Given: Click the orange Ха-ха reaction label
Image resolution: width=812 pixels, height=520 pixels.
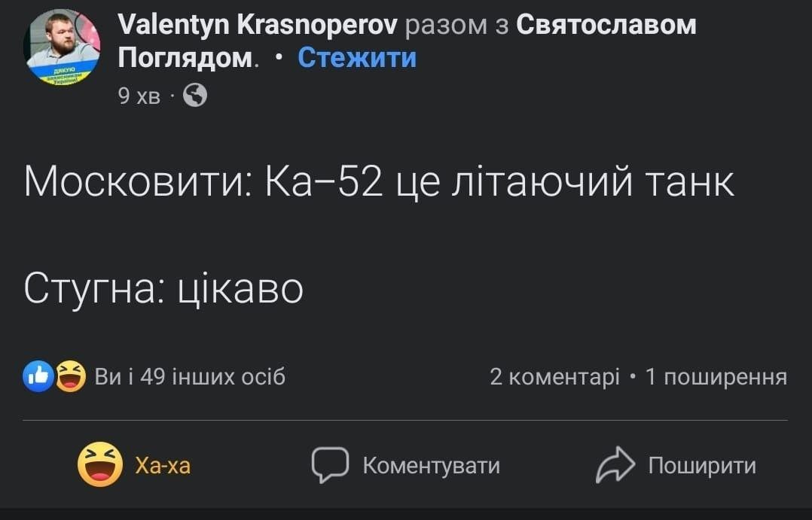Looking at the screenshot, I should click(x=163, y=466).
